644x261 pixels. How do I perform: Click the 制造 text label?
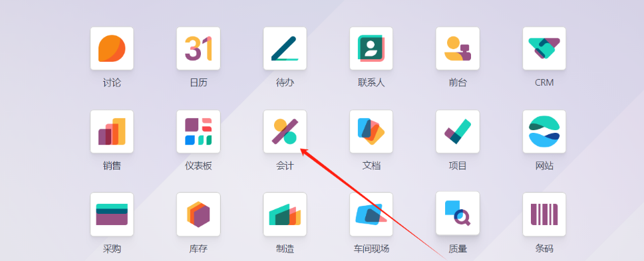click(x=285, y=248)
